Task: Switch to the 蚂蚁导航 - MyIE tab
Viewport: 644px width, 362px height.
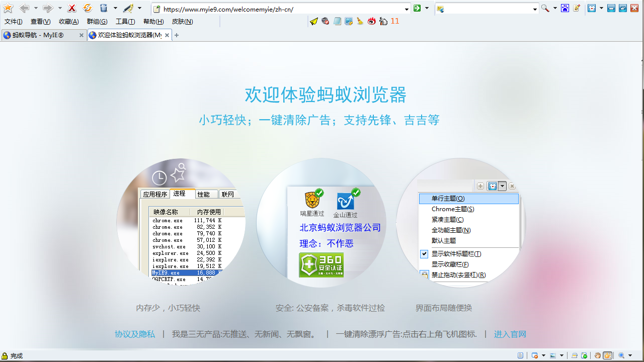Action: pyautogui.click(x=38, y=35)
